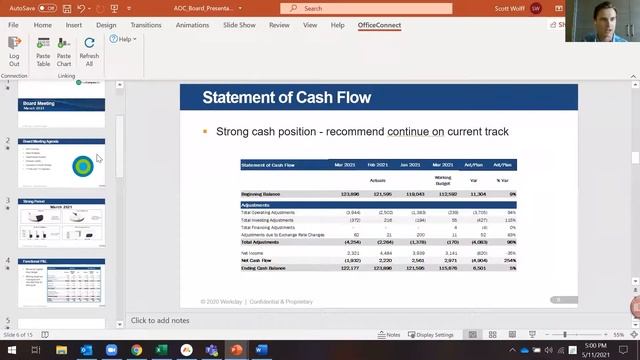Open the file name dropdown in title bar
The height and width of the screenshot is (360, 640).
(240, 8)
